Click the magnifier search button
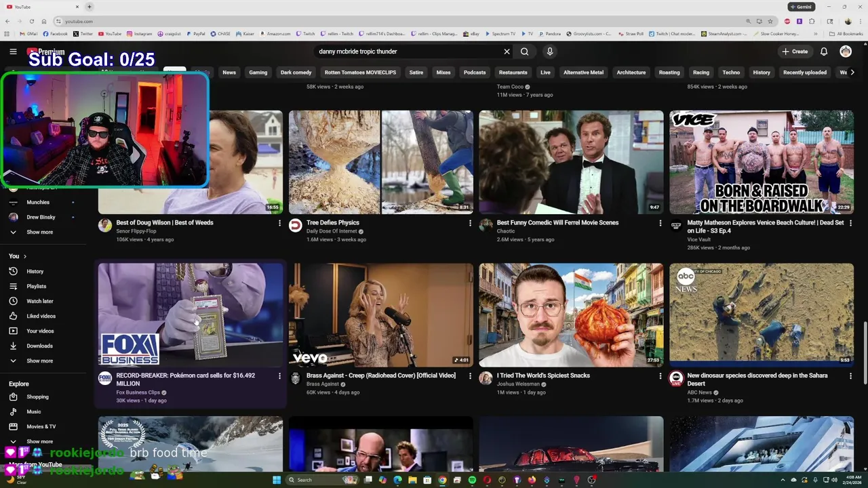Viewport: 868px width, 488px height. point(524,52)
